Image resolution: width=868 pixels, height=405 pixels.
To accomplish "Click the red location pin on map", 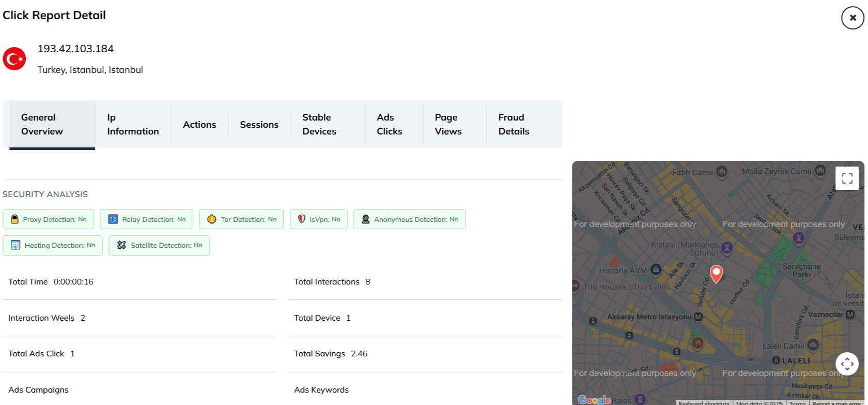I will coord(716,274).
